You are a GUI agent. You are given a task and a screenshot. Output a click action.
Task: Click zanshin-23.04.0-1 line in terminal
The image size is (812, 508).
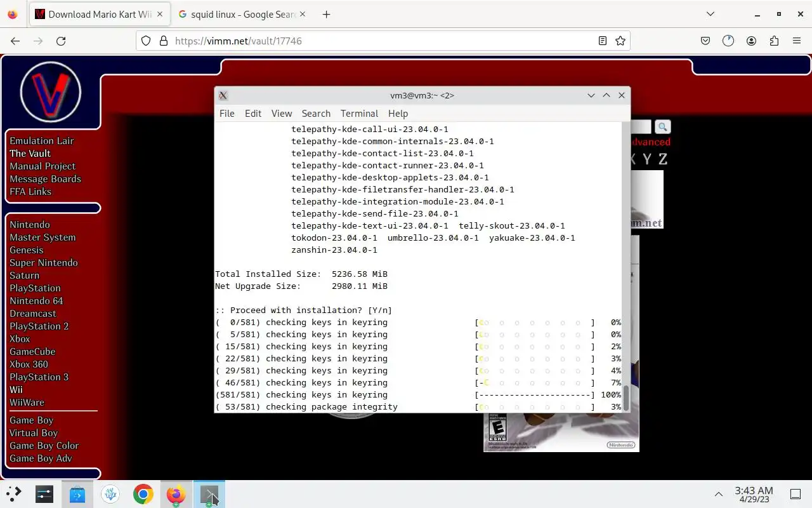point(334,250)
